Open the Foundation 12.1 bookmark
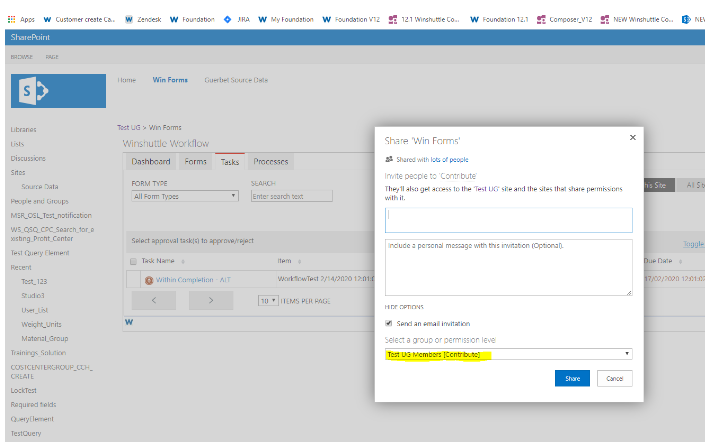This screenshot has height=447, width=712. [499, 20]
